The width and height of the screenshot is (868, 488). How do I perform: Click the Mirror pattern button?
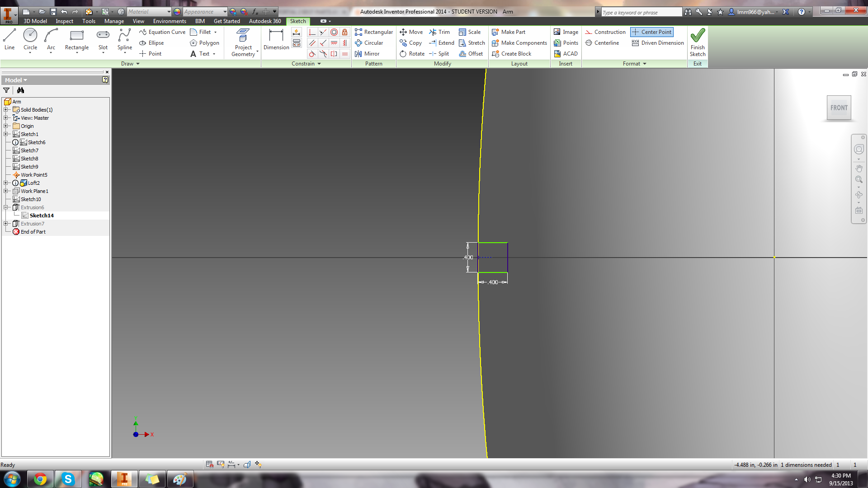pyautogui.click(x=367, y=54)
